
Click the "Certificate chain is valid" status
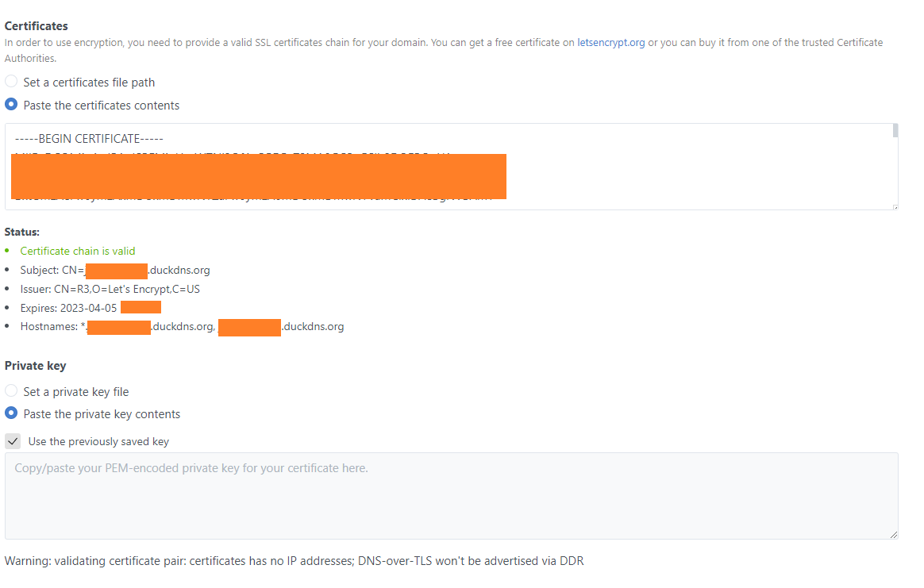point(77,250)
